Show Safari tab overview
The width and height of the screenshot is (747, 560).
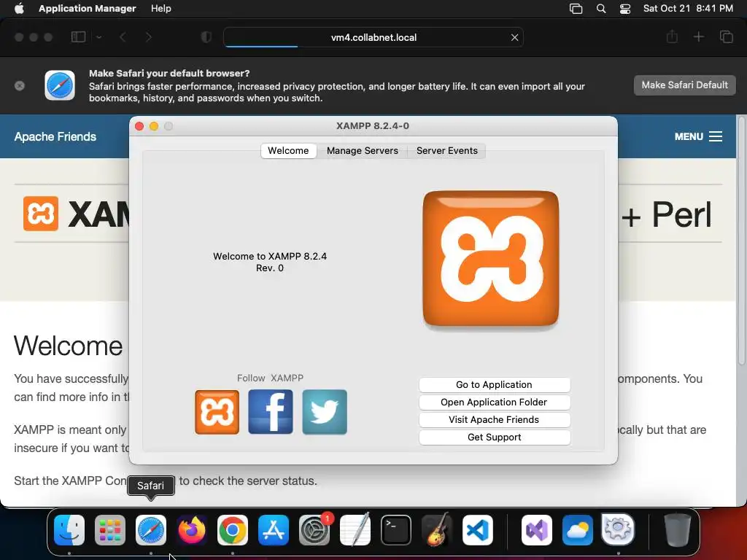coord(726,36)
